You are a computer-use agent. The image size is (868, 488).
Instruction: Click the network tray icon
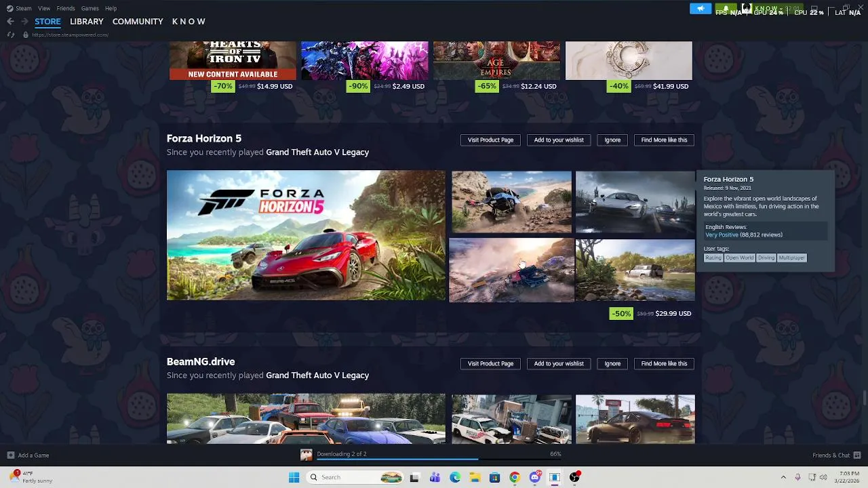[812, 477]
